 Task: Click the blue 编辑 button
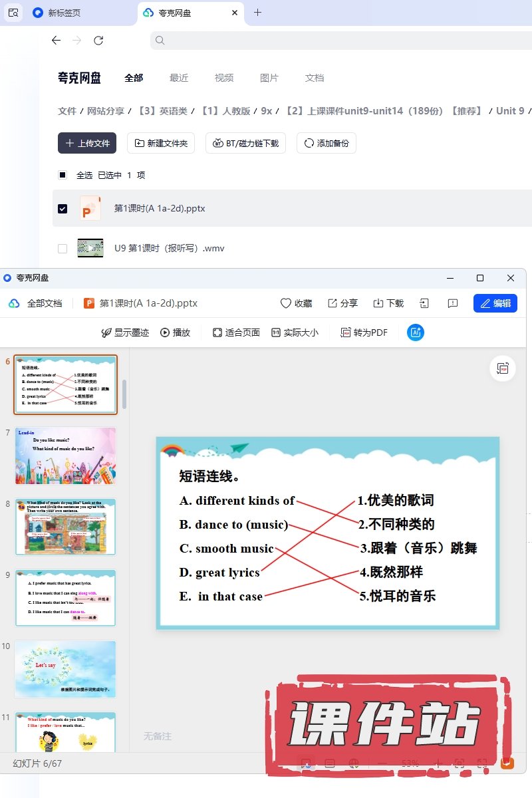[495, 303]
